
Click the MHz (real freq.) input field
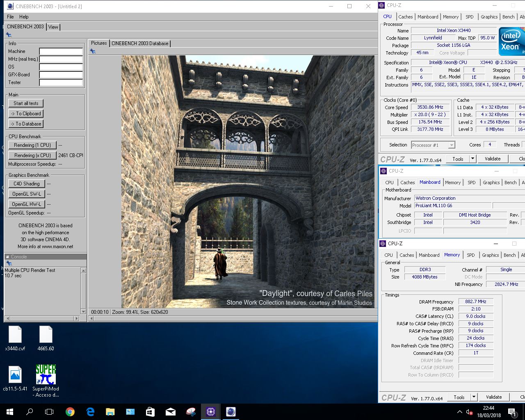pos(61,59)
